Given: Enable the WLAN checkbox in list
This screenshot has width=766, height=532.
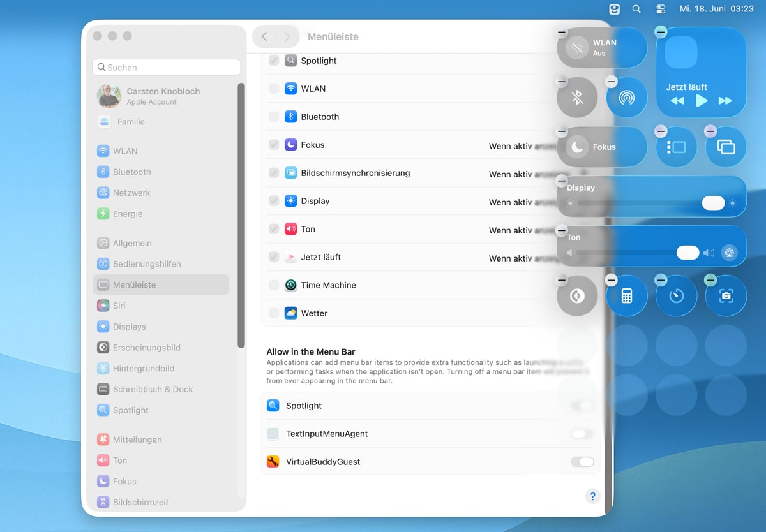Looking at the screenshot, I should [x=274, y=89].
